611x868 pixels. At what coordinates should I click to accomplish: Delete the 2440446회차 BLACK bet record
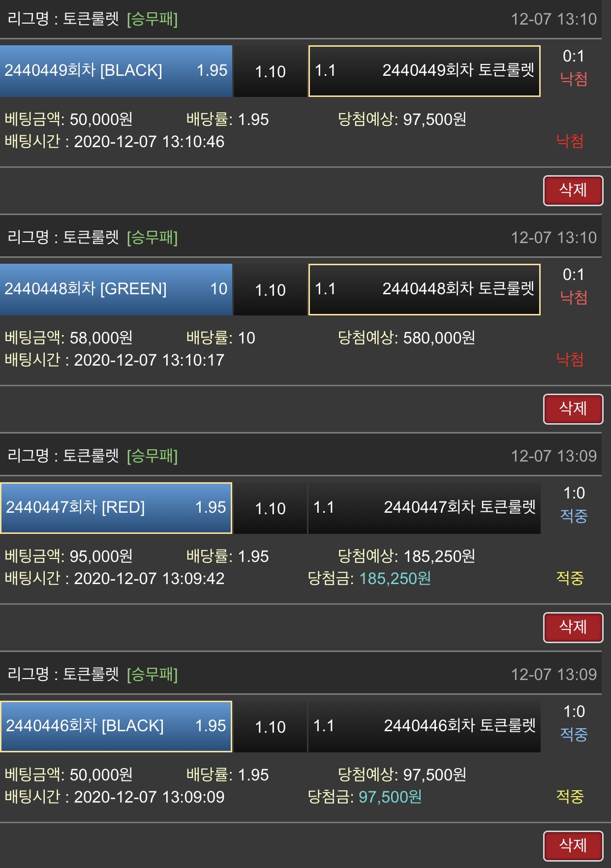coord(573,846)
